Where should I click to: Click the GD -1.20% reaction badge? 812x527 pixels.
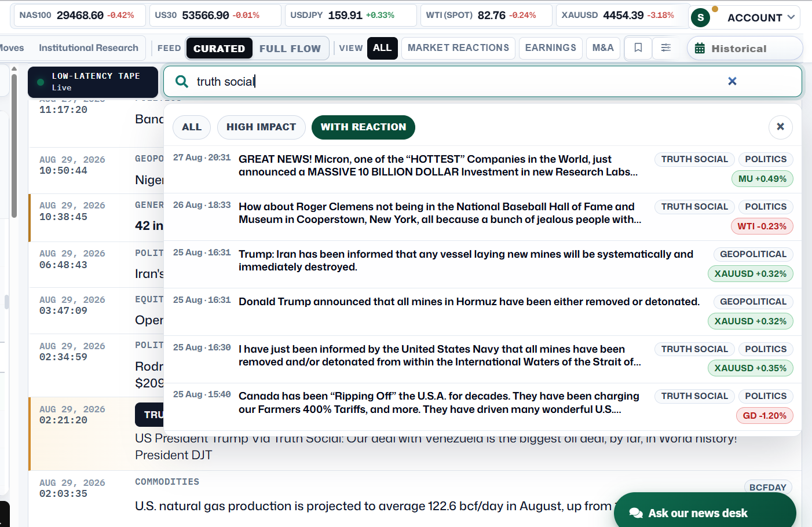(765, 416)
